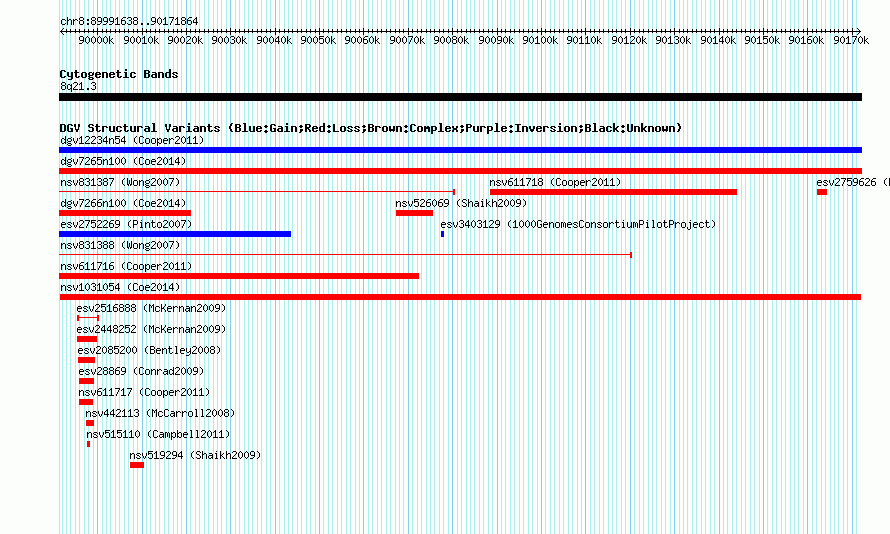The width and height of the screenshot is (890, 534).
Task: Open the esv2752269 (Pinto2007) label
Action: (126, 224)
